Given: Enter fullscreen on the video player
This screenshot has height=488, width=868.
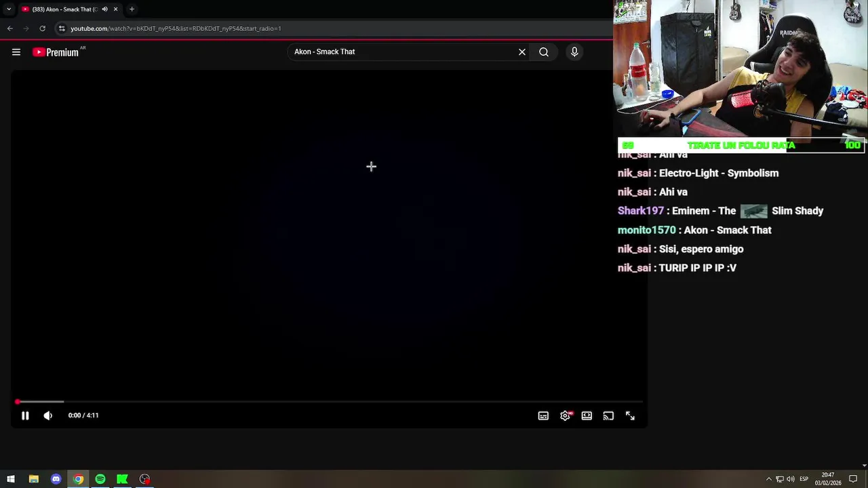Looking at the screenshot, I should (630, 416).
